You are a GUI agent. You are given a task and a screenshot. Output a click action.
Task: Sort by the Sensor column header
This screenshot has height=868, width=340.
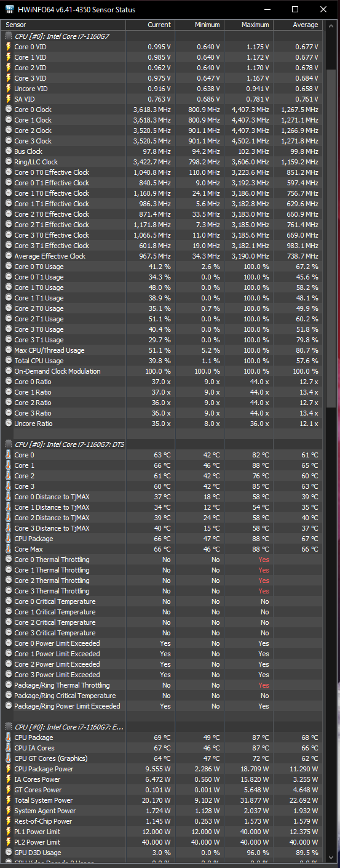64,25
